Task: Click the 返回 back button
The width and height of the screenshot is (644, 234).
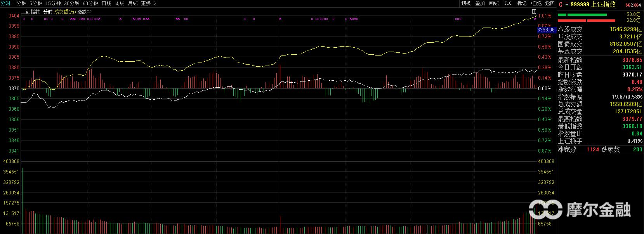Action: pos(550,3)
